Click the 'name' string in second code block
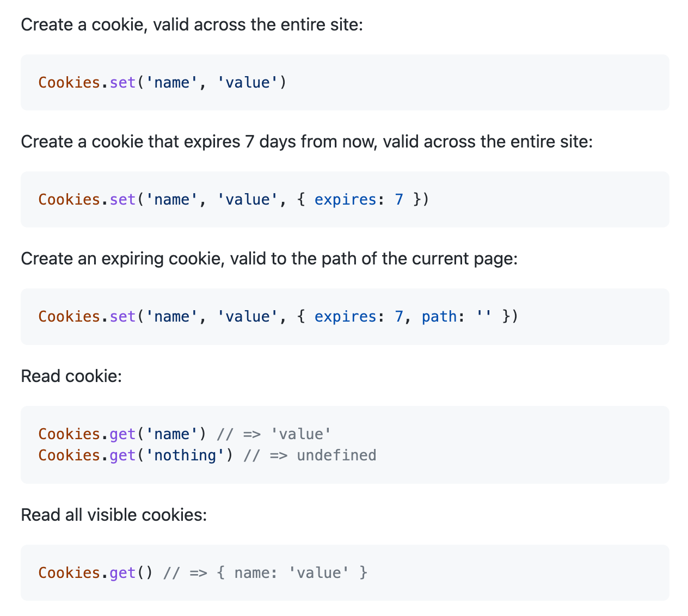688x616 pixels. click(171, 200)
